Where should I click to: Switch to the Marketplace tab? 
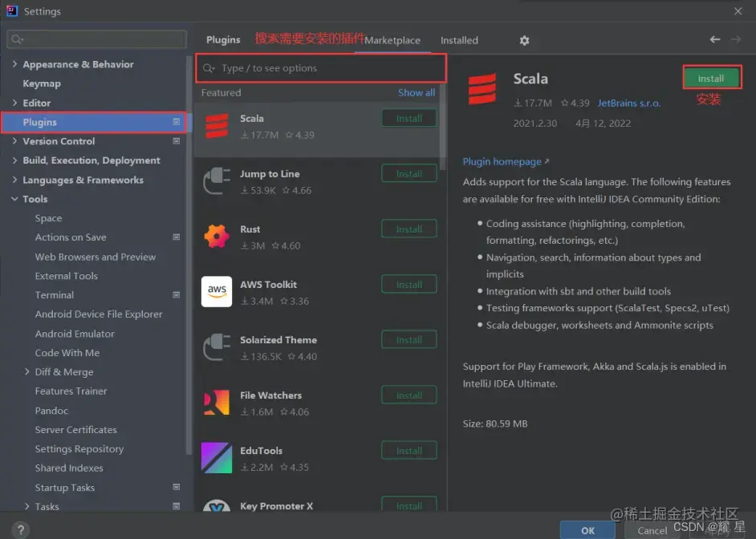pyautogui.click(x=392, y=40)
